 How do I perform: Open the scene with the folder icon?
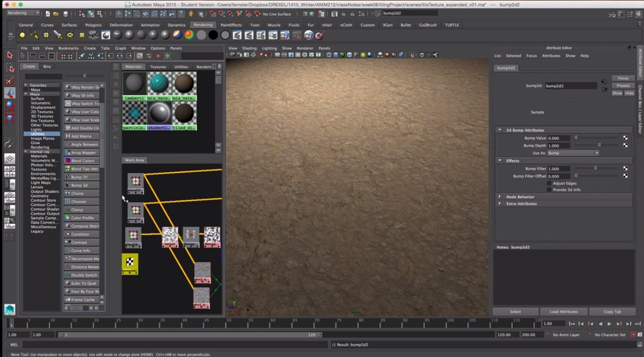click(x=56, y=14)
